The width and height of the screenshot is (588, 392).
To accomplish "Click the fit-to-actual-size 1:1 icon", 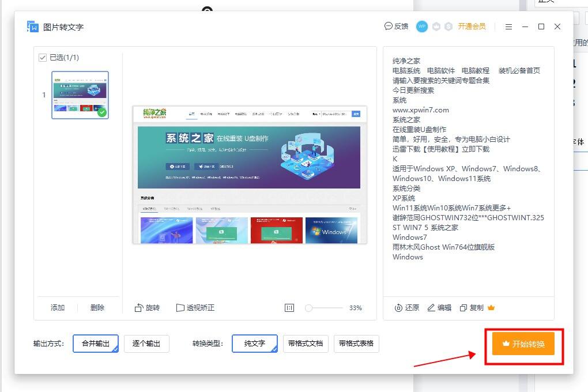I will pyautogui.click(x=289, y=308).
